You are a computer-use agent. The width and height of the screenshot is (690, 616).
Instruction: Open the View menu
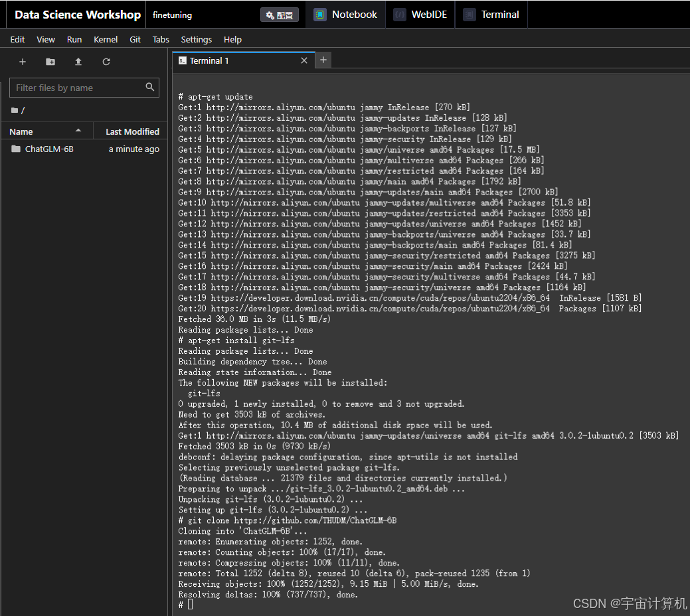(46, 40)
